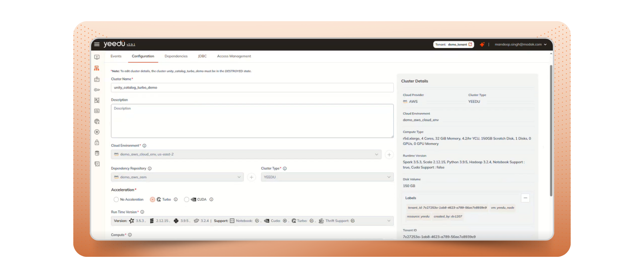Open the ID badge sidebar icon
The width and height of the screenshot is (644, 278).
[x=97, y=79]
